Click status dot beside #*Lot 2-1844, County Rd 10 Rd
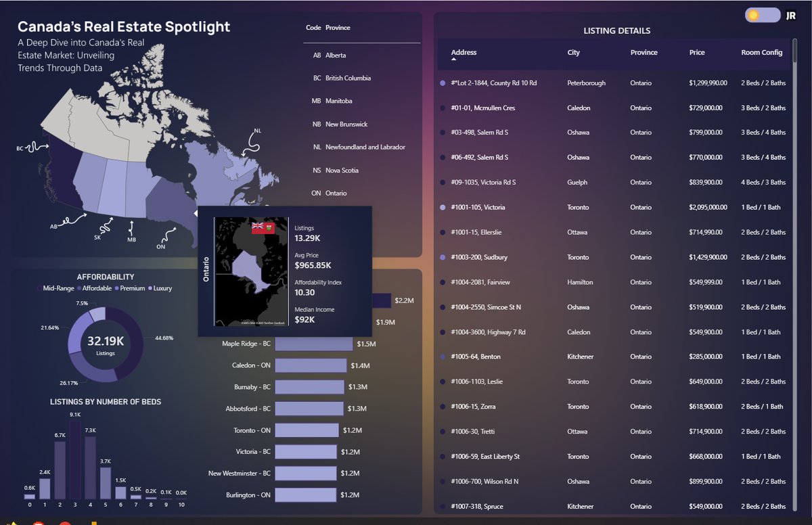The image size is (812, 525). click(x=443, y=83)
